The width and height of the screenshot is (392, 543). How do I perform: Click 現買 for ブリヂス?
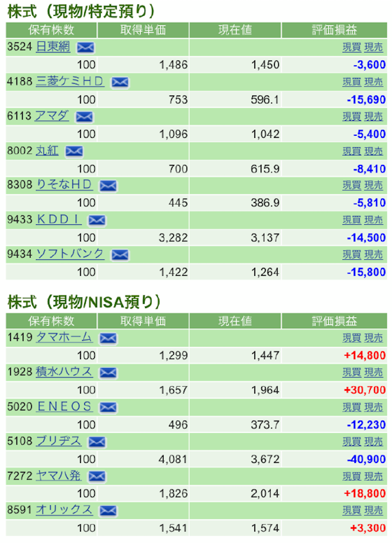(352, 442)
